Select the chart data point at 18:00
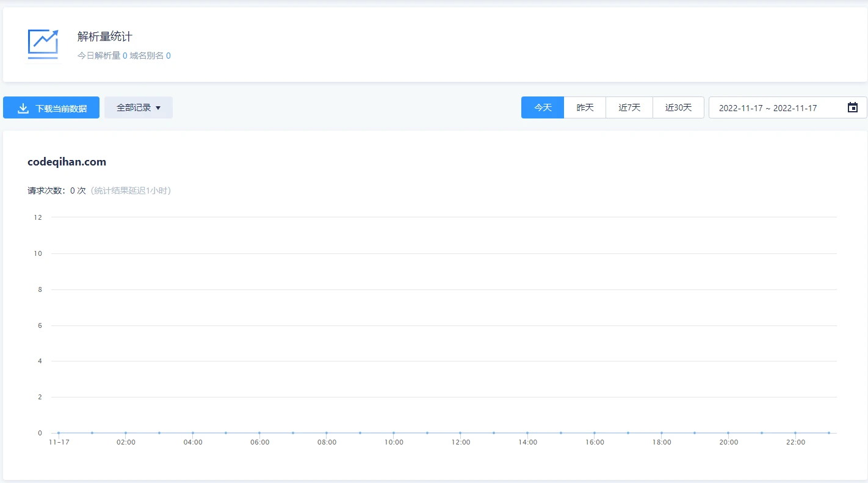Viewport: 868px width, 483px height. click(661, 433)
